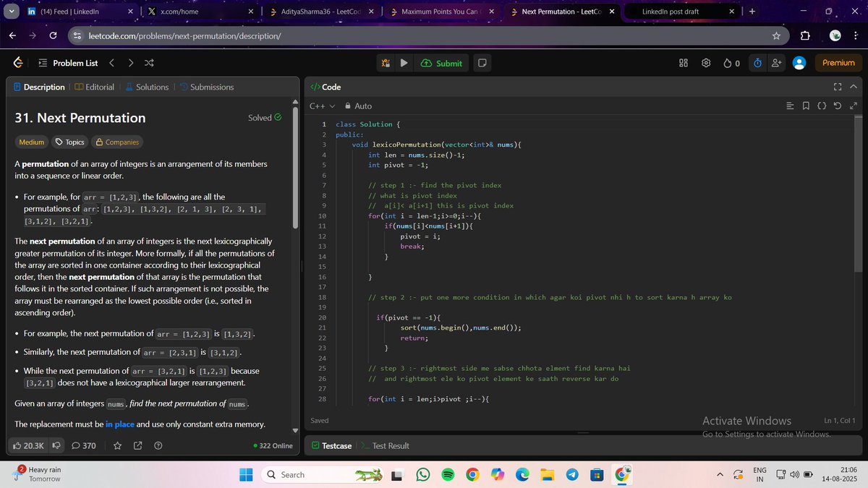Like the problem, 20.3K thumbs up
This screenshot has width=868, height=488.
point(29,445)
